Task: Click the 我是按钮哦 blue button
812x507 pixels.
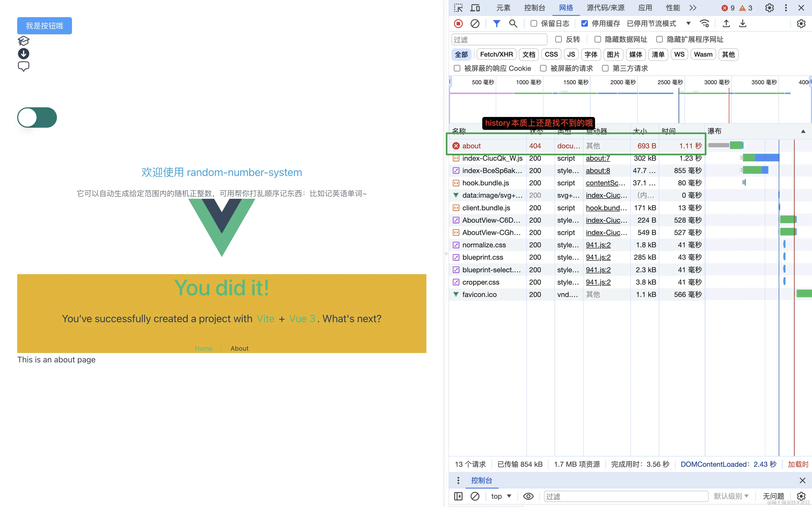Action: pyautogui.click(x=44, y=26)
